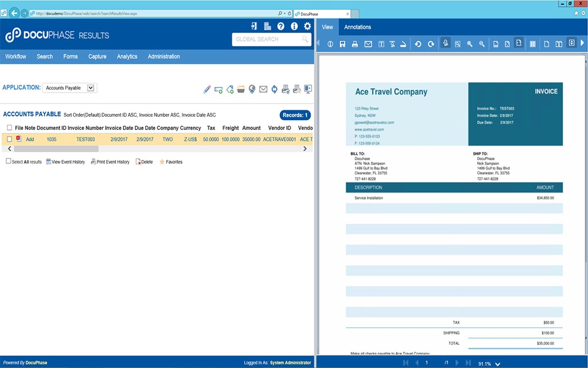The width and height of the screenshot is (588, 368).
Task: Email document with viewer envelope icon
Action: click(x=368, y=44)
